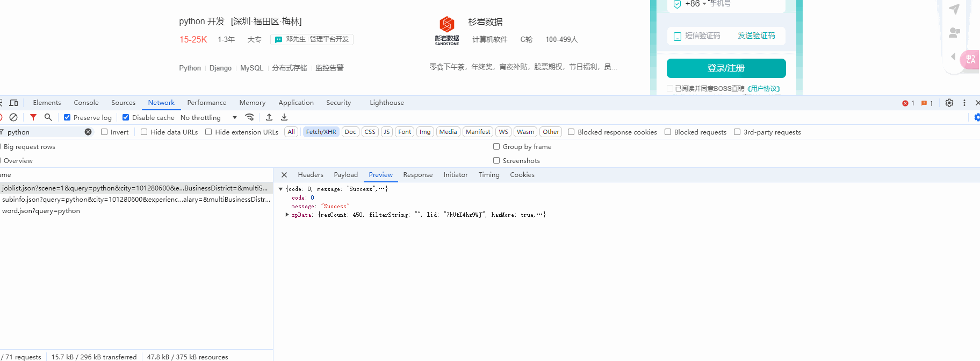The height and width of the screenshot is (361, 980).
Task: Enable Hide data URLs checkbox
Action: pyautogui.click(x=144, y=132)
